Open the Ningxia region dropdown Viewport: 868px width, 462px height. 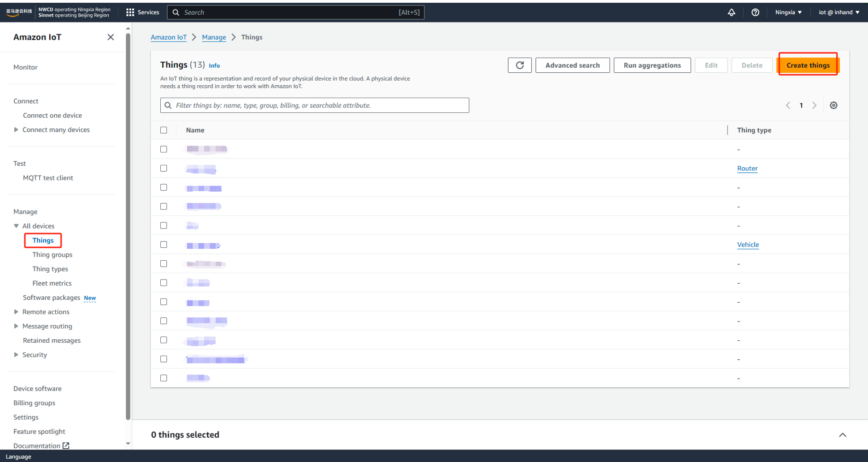point(788,12)
